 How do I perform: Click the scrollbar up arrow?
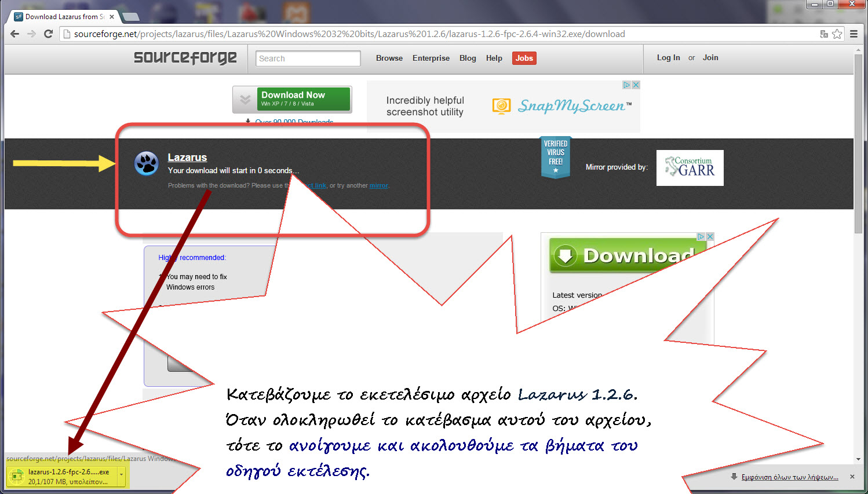pos(858,50)
